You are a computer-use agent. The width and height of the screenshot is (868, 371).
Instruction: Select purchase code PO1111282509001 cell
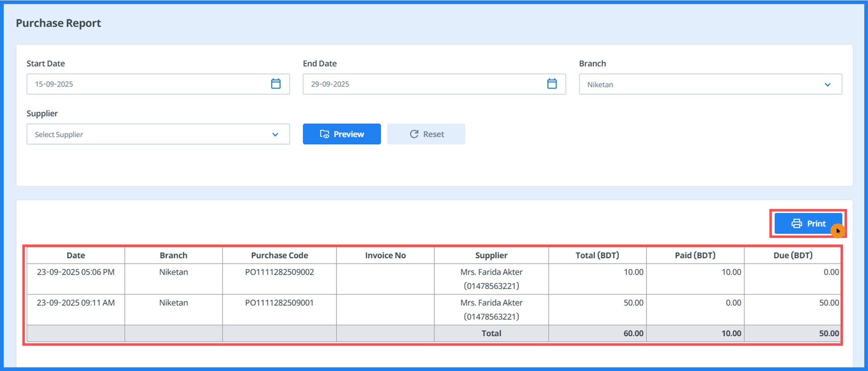(279, 303)
